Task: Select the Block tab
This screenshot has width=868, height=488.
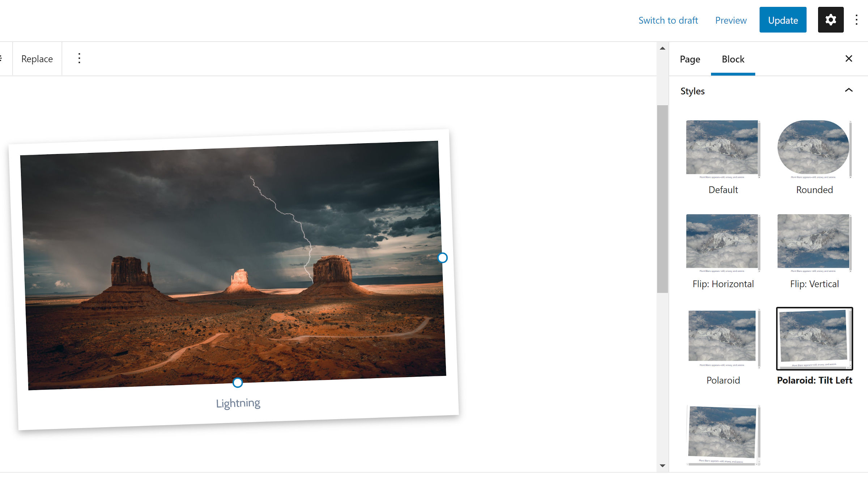Action: pos(733,59)
